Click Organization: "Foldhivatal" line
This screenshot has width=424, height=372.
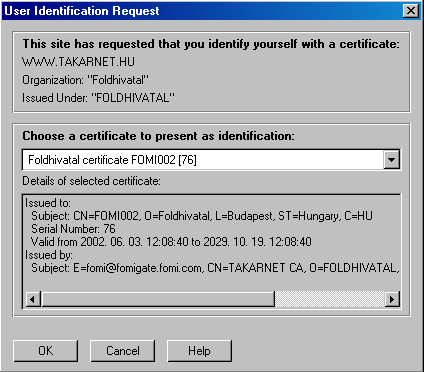coord(85,80)
